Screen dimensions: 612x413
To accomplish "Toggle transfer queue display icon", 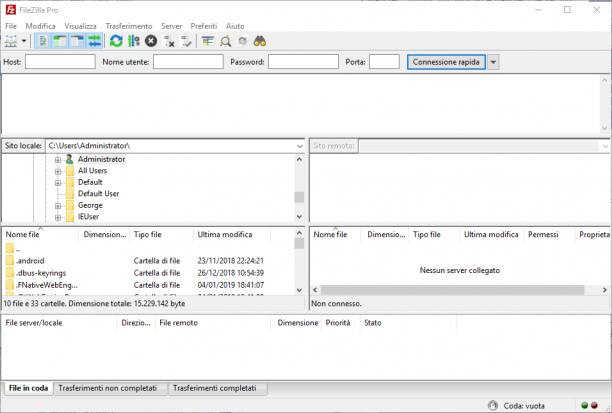I will [x=94, y=41].
